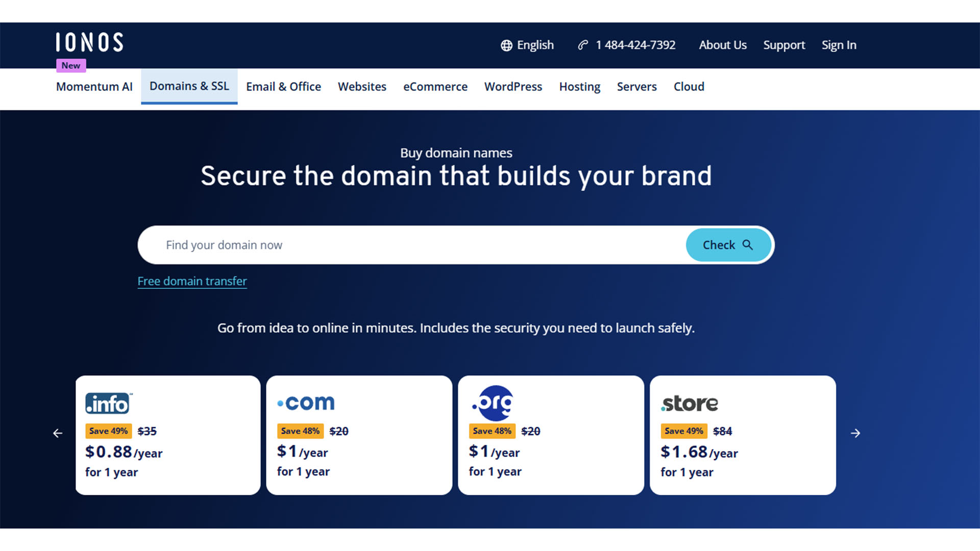Open the Websites menu
The width and height of the screenshot is (980, 551).
(362, 87)
